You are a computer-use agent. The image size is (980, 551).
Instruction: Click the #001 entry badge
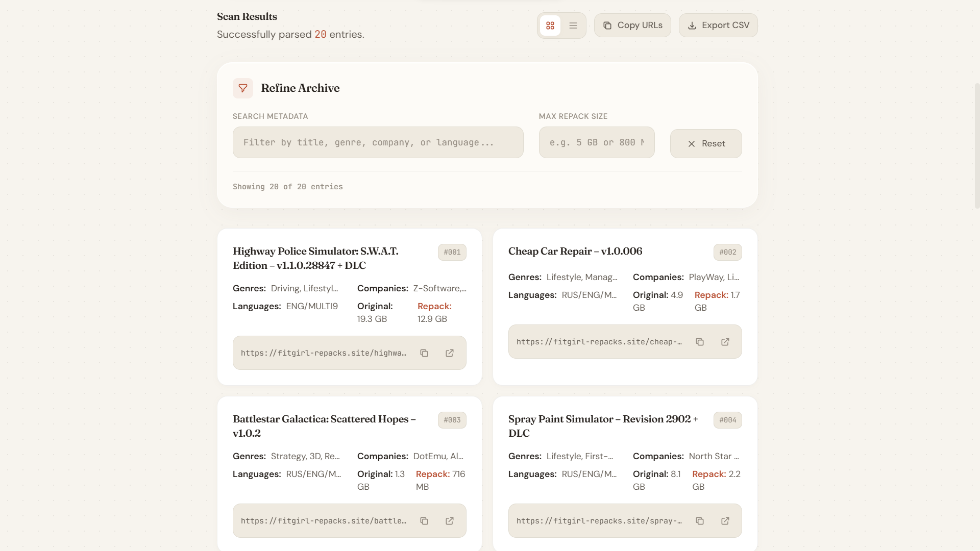(452, 252)
